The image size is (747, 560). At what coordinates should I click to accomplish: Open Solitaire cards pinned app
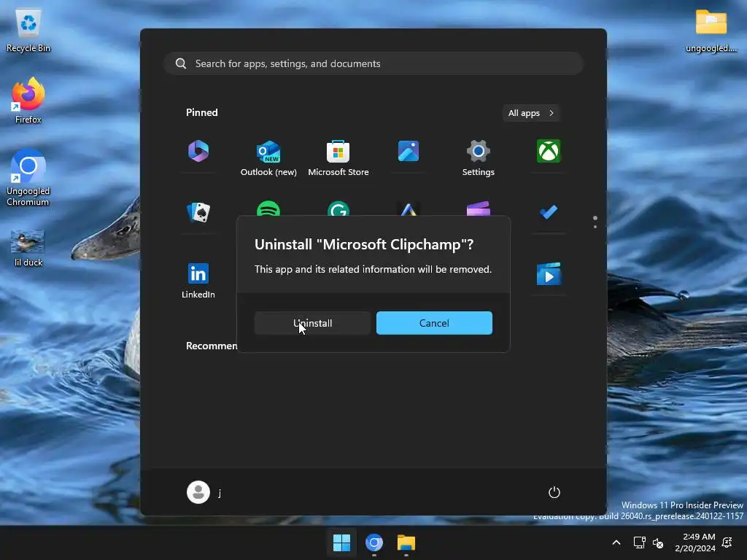click(x=198, y=212)
